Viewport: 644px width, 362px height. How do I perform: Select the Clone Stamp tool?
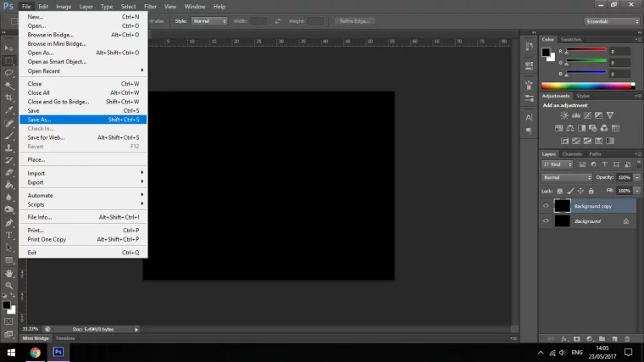pyautogui.click(x=9, y=148)
